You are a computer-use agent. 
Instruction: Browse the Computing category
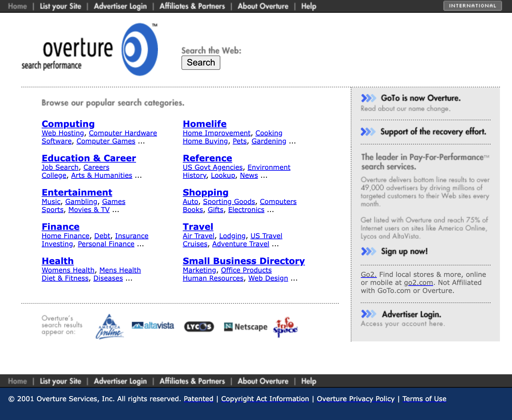[68, 124]
